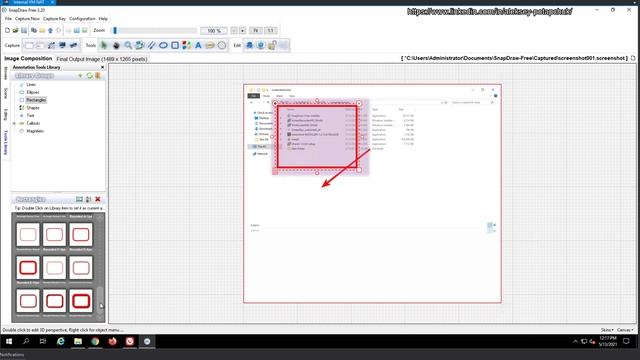The height and width of the screenshot is (360, 640).
Task: Select the Rectangle drawing tool in Tools bar
Action: click(175, 45)
